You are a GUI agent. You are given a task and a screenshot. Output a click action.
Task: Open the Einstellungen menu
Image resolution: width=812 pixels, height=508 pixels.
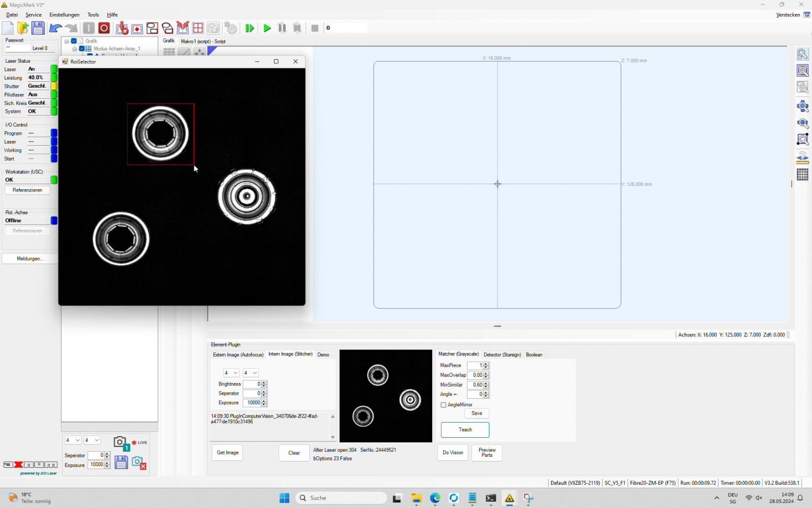point(64,15)
